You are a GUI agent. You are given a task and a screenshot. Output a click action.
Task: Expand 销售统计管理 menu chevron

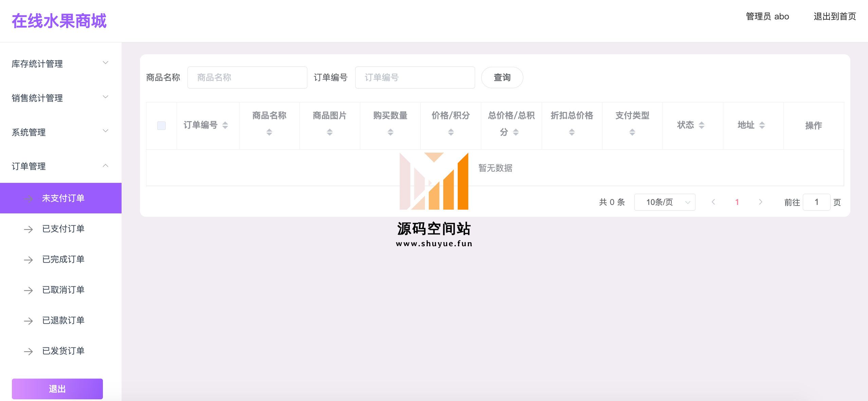[x=106, y=97]
